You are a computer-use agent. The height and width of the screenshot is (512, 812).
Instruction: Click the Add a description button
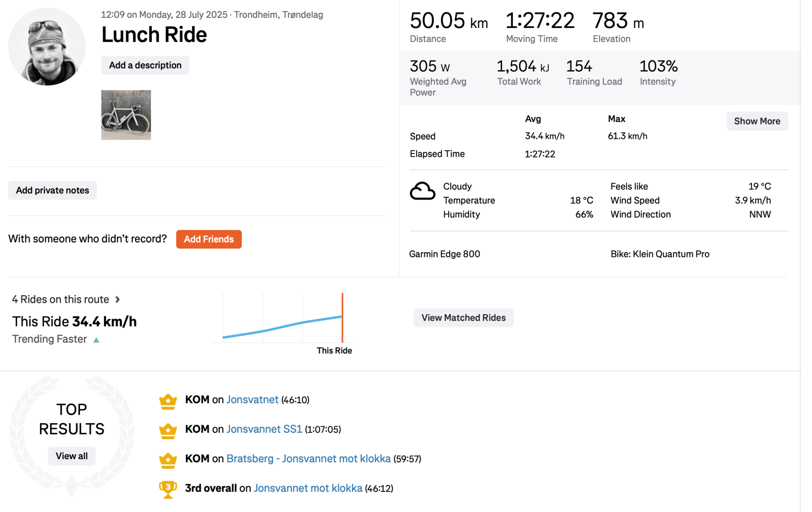click(x=145, y=65)
